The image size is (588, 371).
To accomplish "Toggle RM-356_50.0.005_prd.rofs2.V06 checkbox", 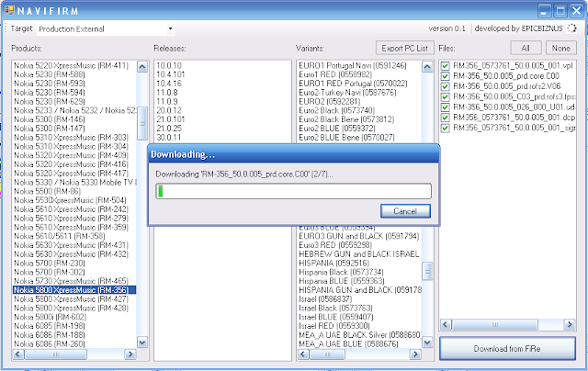I will coord(445,86).
